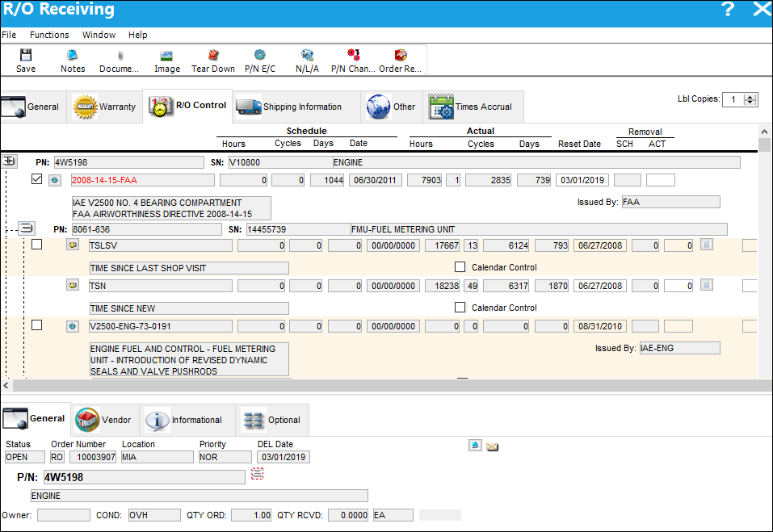773x532 pixels.
Task: Click the vertical scrollbar up arrow
Action: tap(764, 132)
